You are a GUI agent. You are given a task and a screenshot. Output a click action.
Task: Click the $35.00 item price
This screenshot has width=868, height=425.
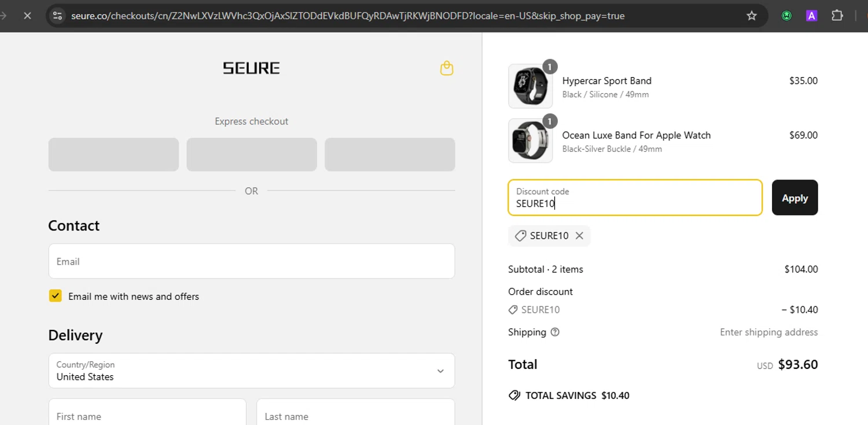(x=803, y=80)
